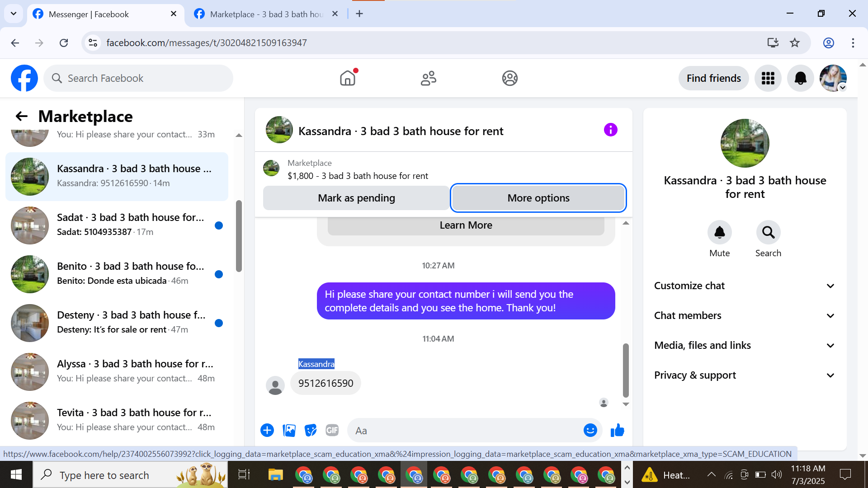The height and width of the screenshot is (488, 868).
Task: Open Facebook notifications bell
Action: click(800, 78)
